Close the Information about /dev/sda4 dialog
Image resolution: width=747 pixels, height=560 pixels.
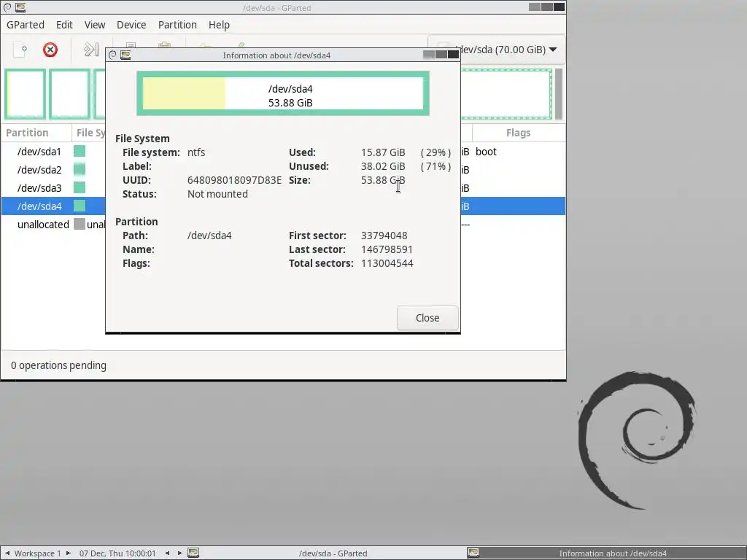(x=427, y=318)
